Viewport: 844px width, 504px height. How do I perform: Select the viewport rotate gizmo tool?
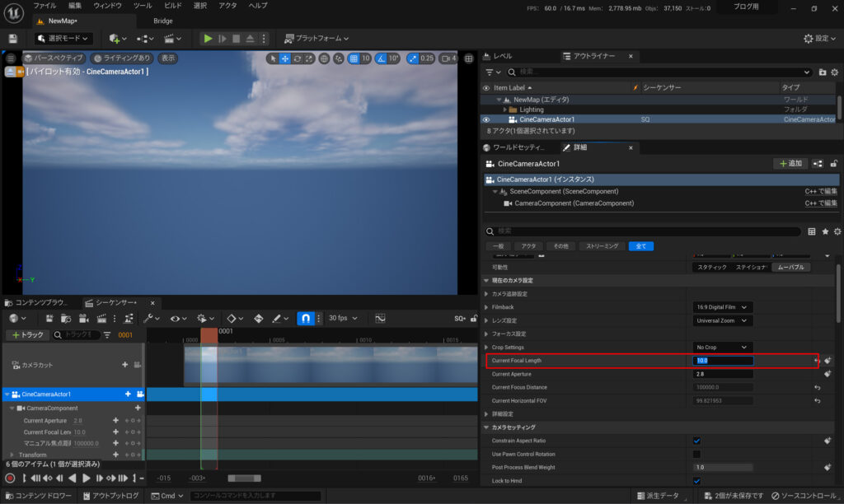[x=298, y=58]
